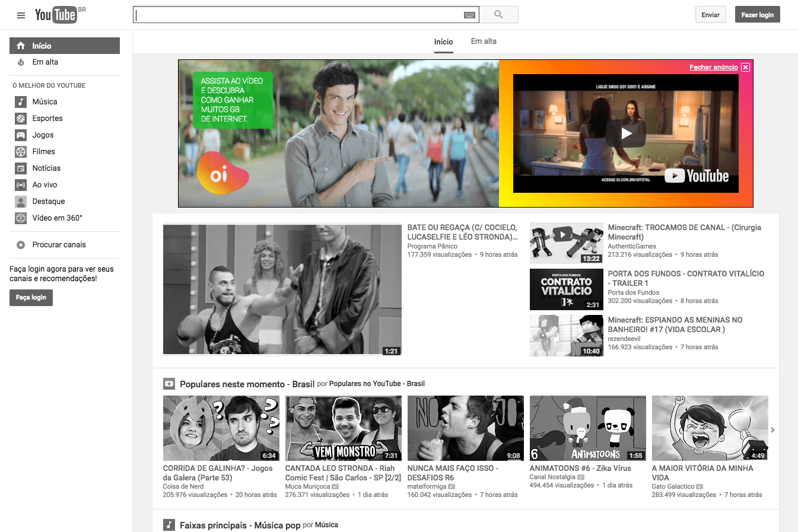
Task: Click the Fazer login button
Action: coord(758,15)
